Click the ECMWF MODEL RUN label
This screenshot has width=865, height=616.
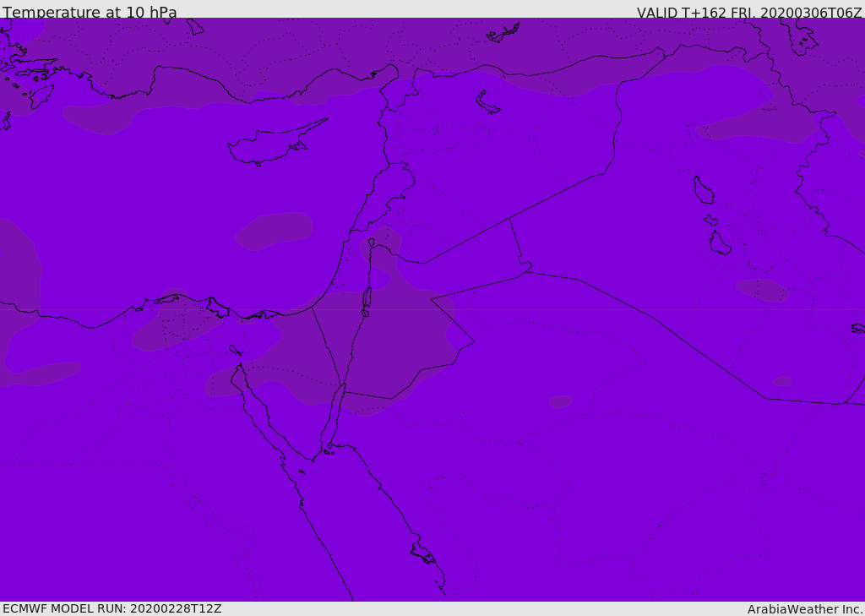click(112, 608)
